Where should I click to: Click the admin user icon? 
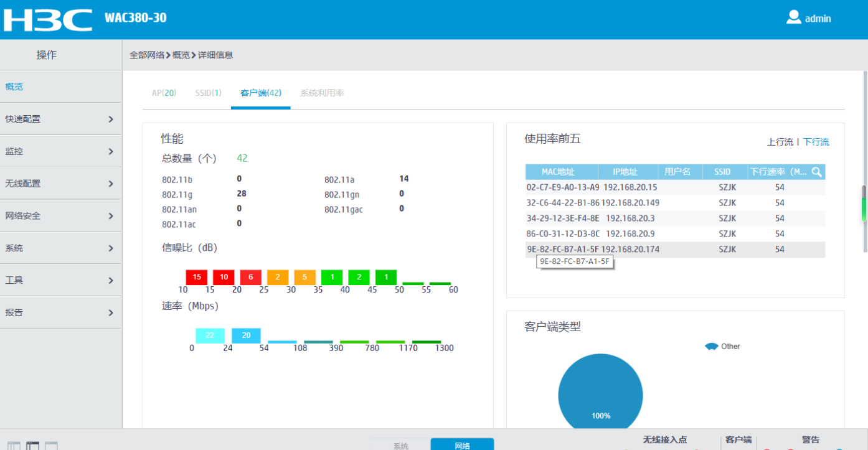pos(793,17)
